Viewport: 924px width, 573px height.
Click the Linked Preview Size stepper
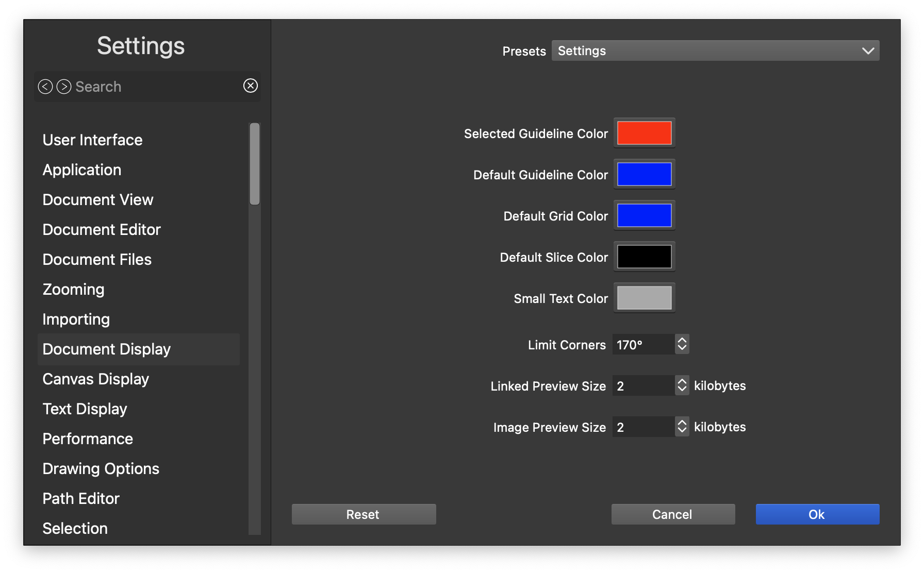682,385
